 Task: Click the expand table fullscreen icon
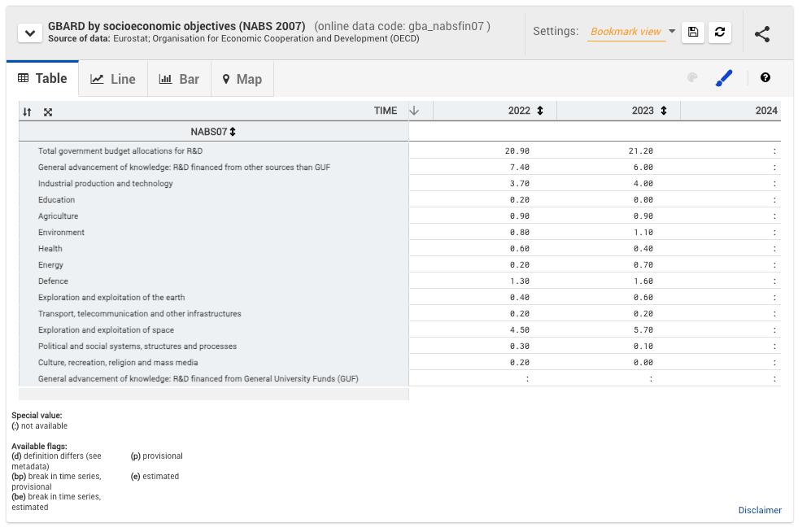point(48,112)
